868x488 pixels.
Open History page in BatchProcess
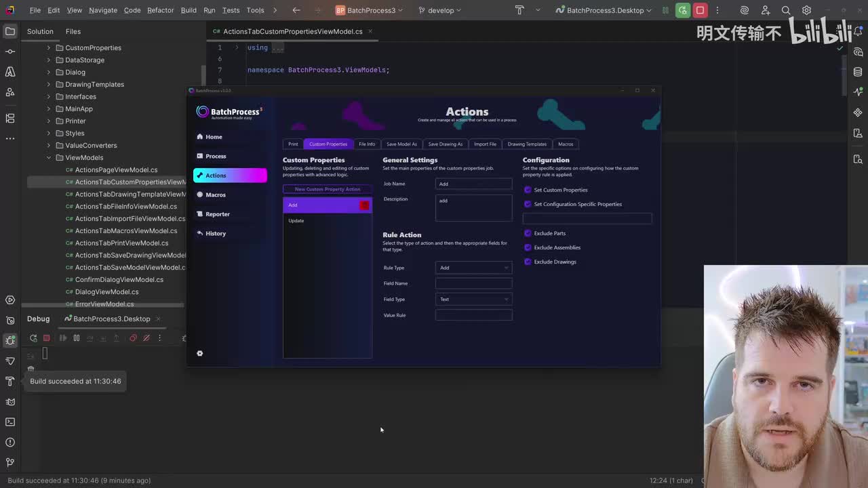(x=230, y=233)
